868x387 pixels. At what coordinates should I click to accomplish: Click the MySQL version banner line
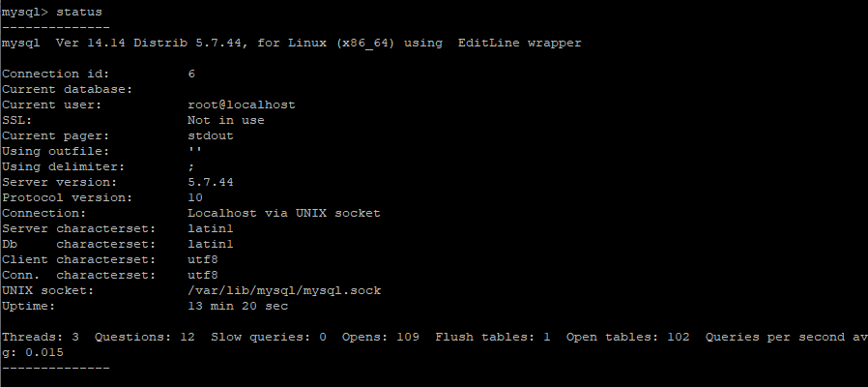292,43
